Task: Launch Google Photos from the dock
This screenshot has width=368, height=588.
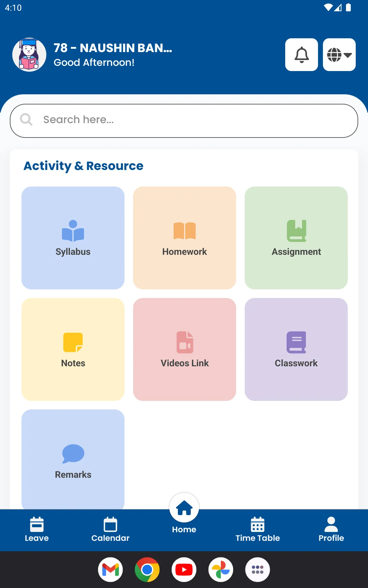Action: 221,570
